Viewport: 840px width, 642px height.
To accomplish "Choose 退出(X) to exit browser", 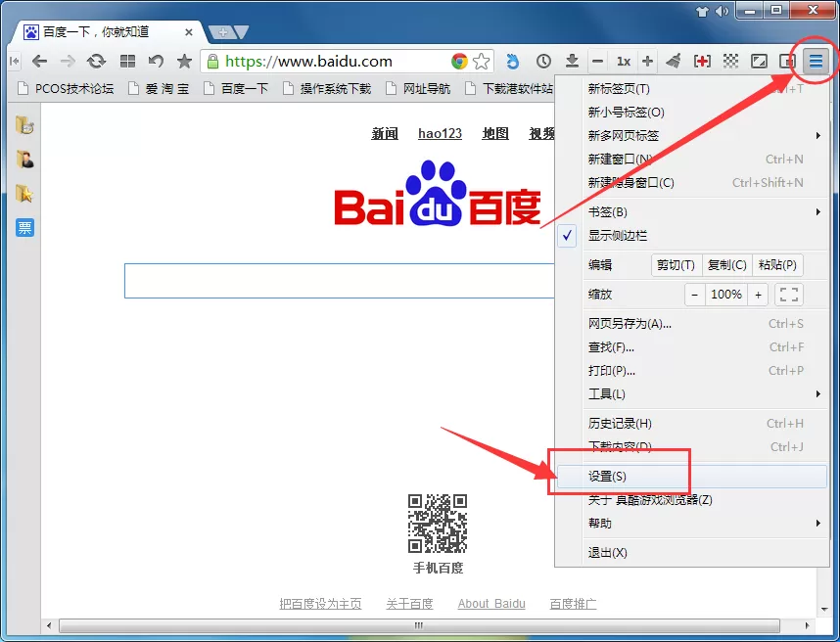I will pyautogui.click(x=692, y=553).
